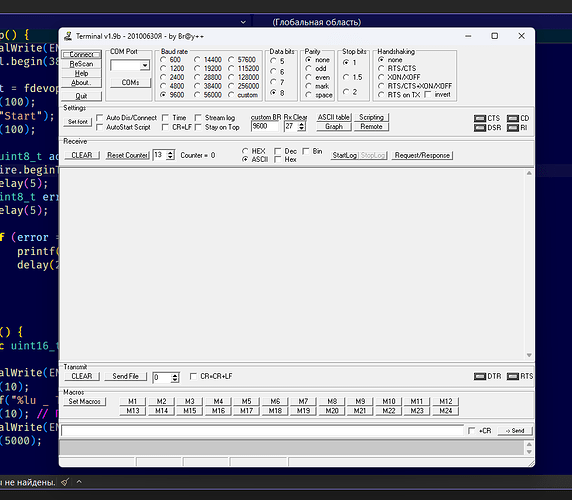The image size is (572, 500).
Task: Click the -> Send button
Action: (x=515, y=431)
